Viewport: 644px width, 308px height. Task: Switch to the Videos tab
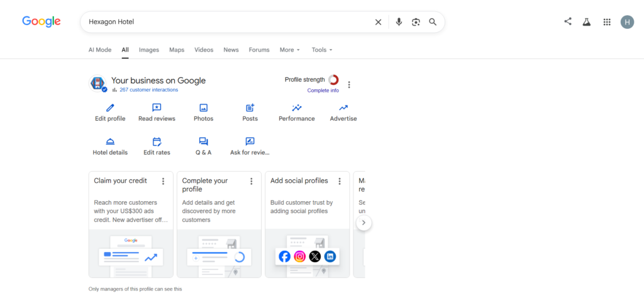point(204,50)
